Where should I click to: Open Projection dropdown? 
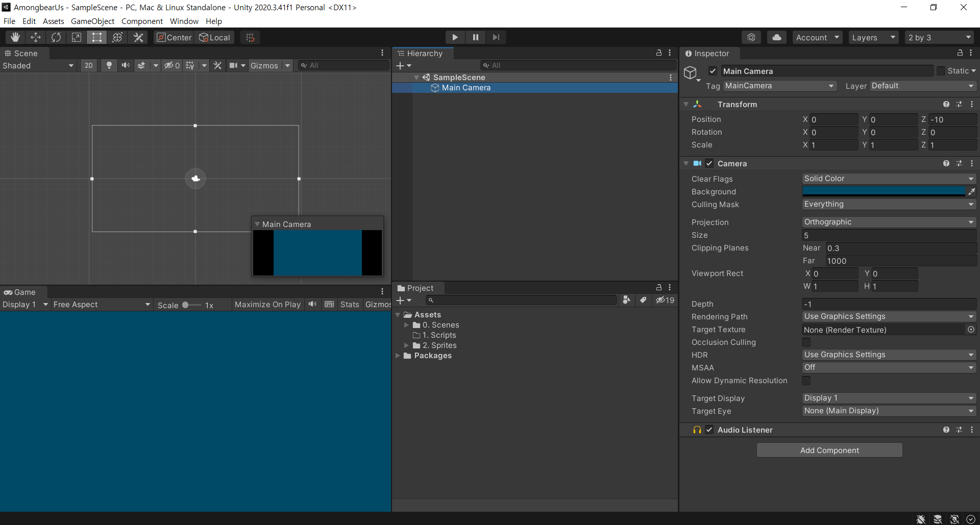click(889, 222)
